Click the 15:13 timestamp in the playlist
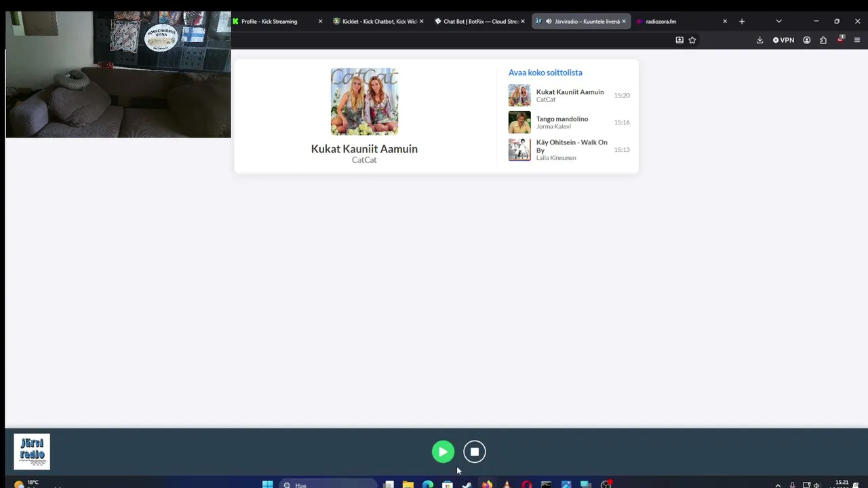 [622, 150]
